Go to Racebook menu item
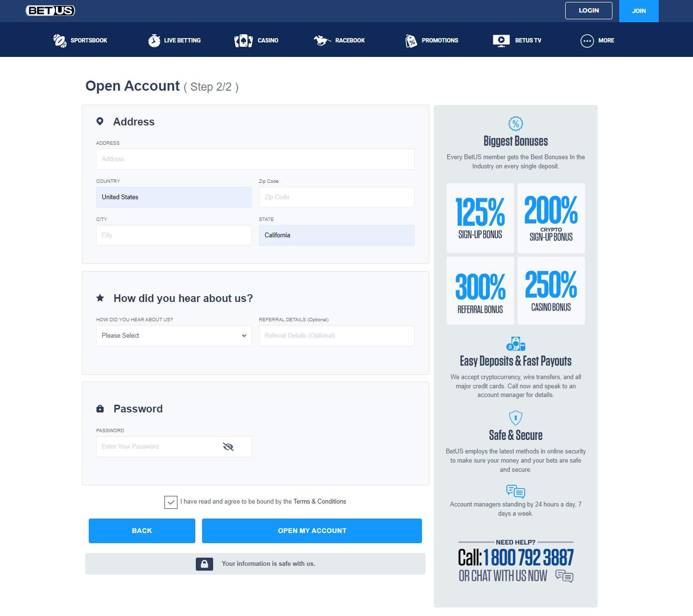The width and height of the screenshot is (693, 616). click(x=339, y=41)
